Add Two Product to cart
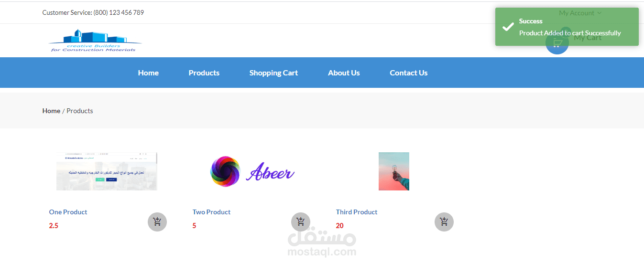 click(x=301, y=222)
